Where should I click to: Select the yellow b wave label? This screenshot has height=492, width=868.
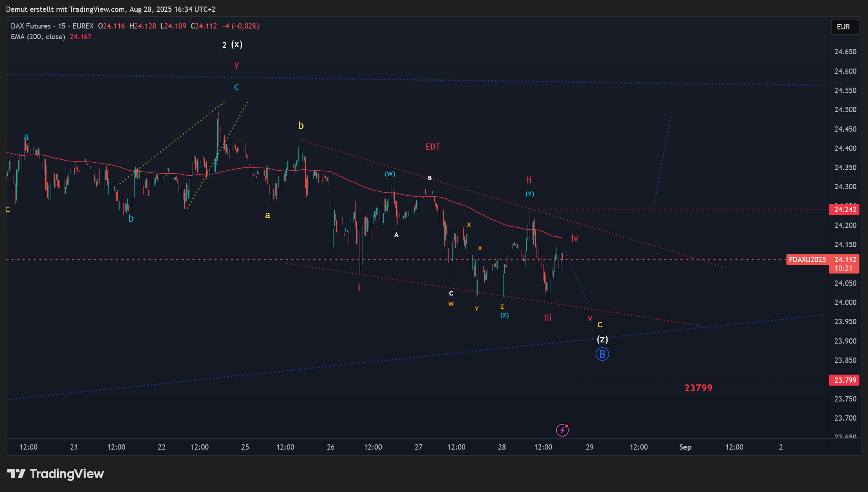[x=301, y=126]
